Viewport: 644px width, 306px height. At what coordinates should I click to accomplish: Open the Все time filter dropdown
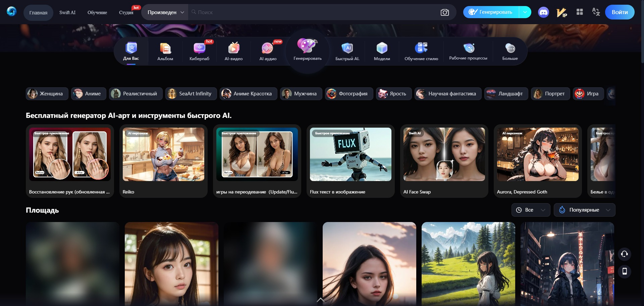[531, 210]
